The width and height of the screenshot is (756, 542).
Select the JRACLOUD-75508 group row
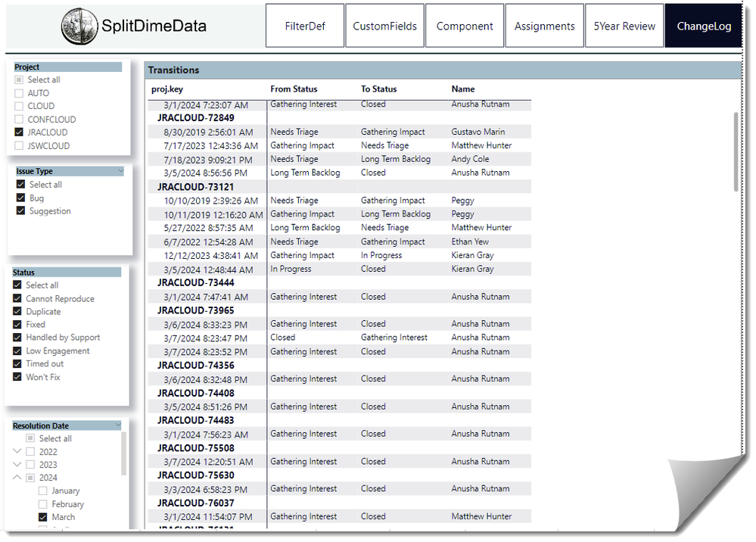point(340,448)
